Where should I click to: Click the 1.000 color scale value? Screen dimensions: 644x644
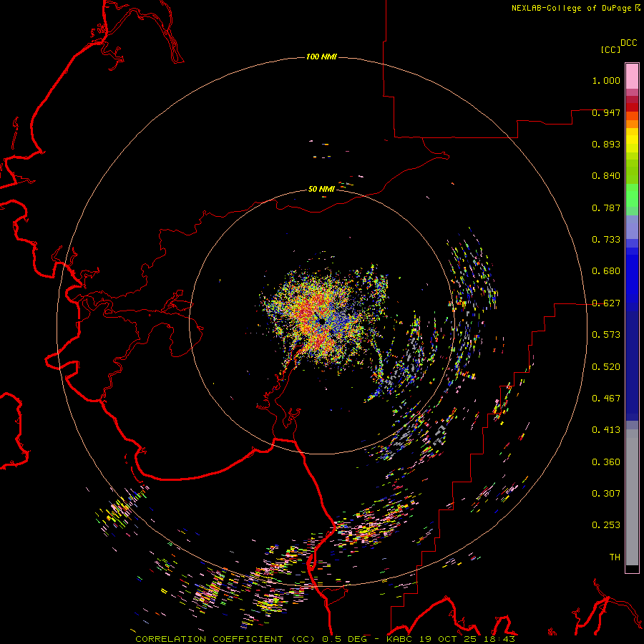pyautogui.click(x=606, y=80)
